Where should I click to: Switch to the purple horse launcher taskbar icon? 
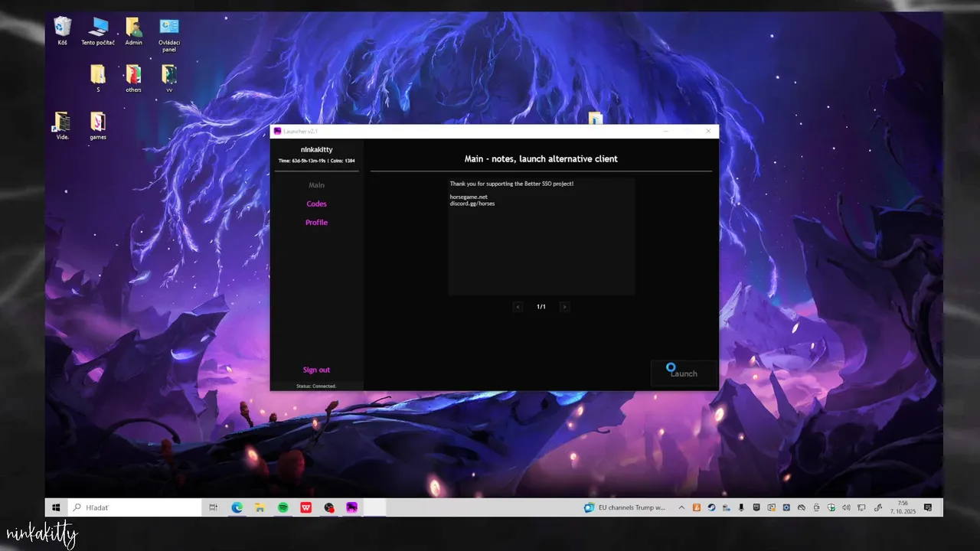352,507
